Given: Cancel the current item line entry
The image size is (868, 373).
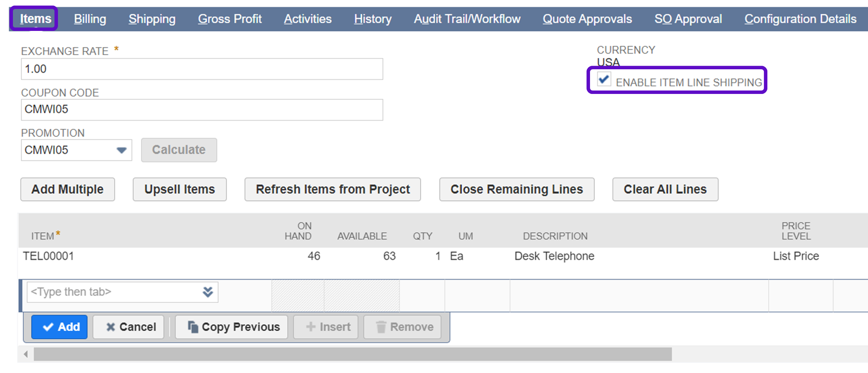Looking at the screenshot, I should coord(128,327).
